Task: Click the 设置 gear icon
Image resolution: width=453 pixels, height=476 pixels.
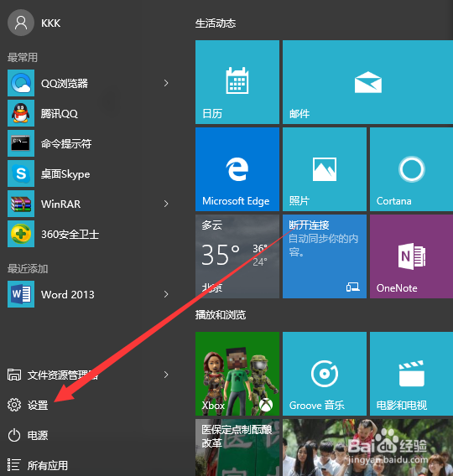Action: (x=14, y=405)
